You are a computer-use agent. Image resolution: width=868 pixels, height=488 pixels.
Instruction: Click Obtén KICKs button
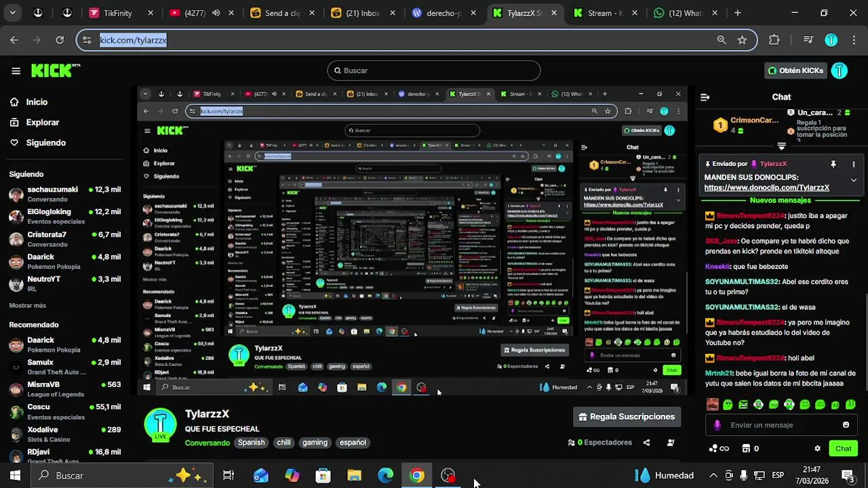795,70
